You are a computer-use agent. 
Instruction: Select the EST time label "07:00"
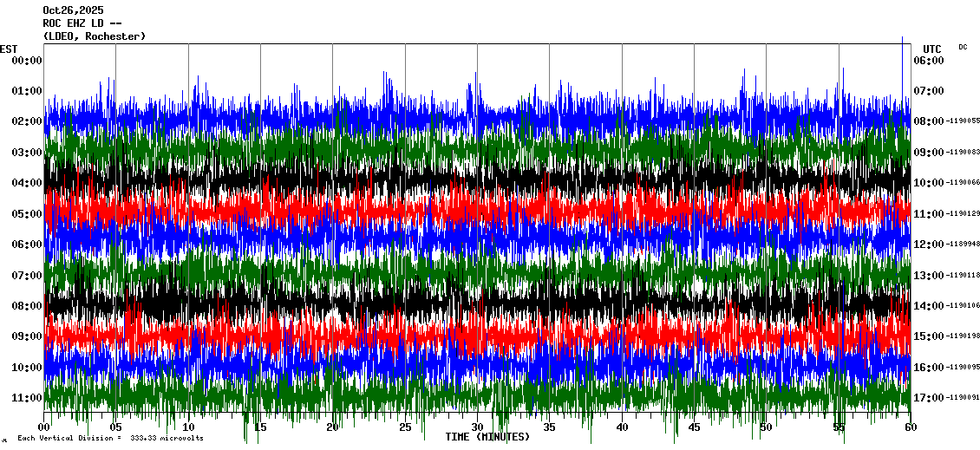tap(27, 275)
